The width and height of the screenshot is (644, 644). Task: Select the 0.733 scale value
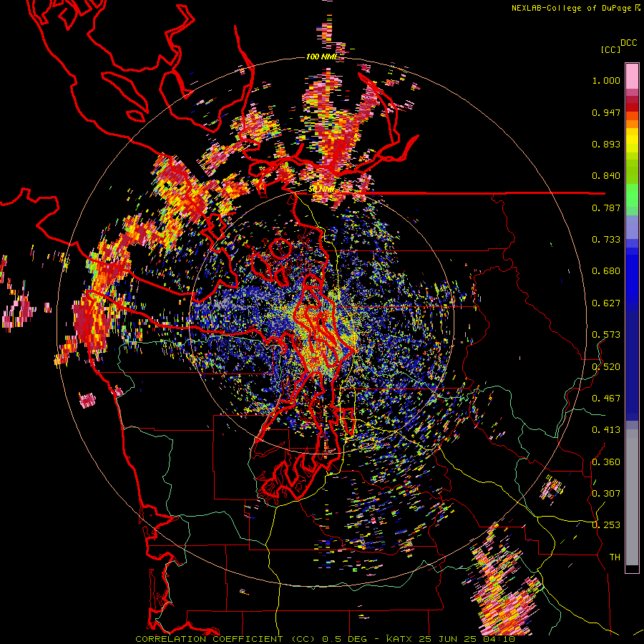coord(606,240)
